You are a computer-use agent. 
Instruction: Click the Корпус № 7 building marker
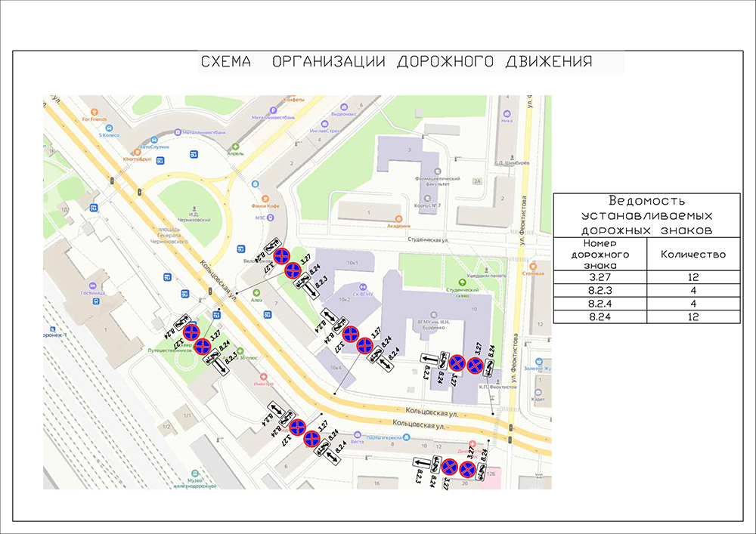426,199
